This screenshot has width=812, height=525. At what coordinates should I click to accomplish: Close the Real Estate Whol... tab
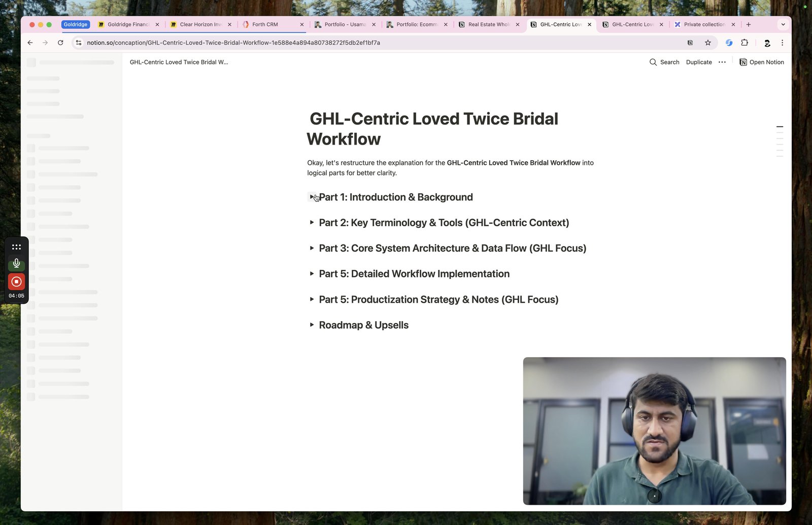point(518,24)
